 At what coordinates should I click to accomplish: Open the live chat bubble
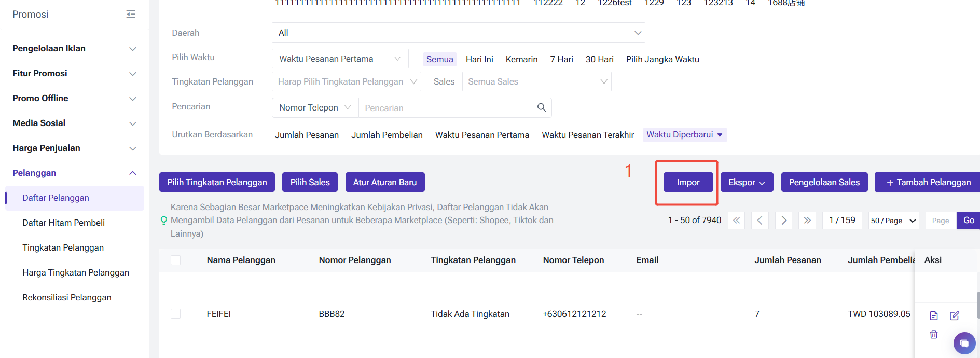[964, 343]
